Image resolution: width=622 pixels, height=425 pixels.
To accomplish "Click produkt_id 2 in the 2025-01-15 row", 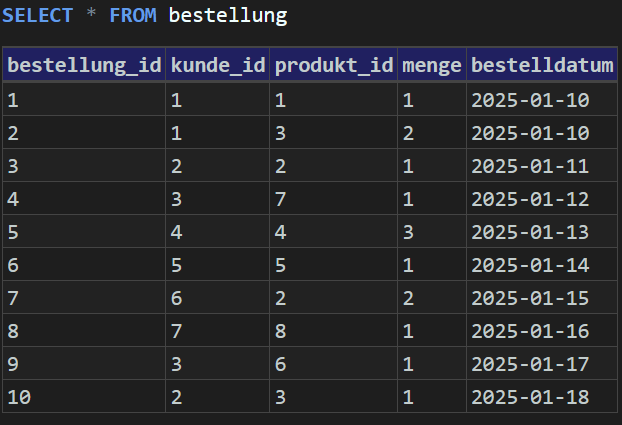I will click(x=334, y=298).
